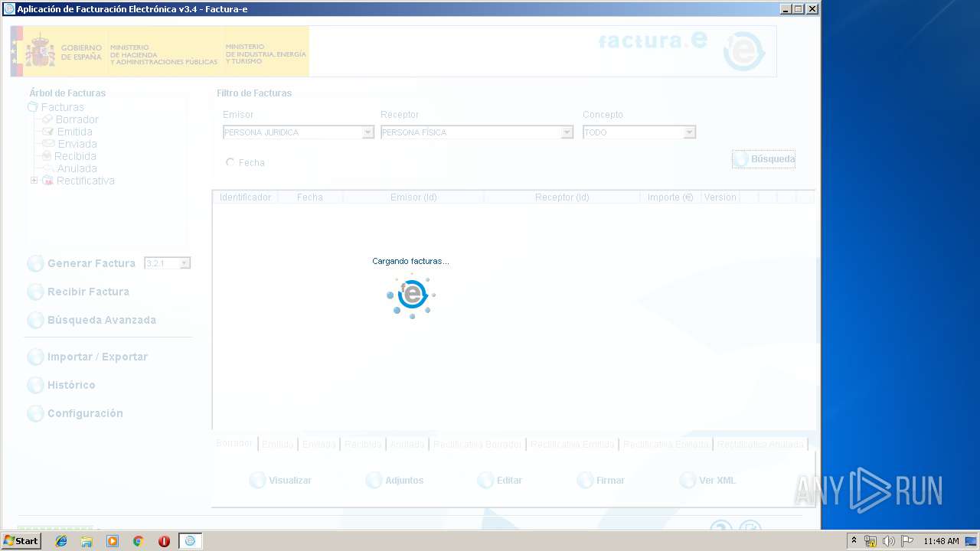Click the Facturas root node icon
This screenshot has width=980, height=551.
33,107
